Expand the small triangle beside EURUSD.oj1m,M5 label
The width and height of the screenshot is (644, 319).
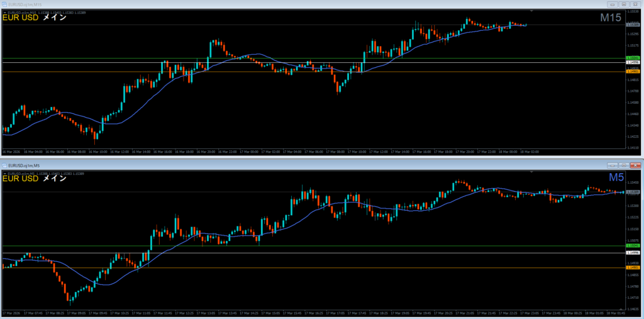(x=4, y=173)
